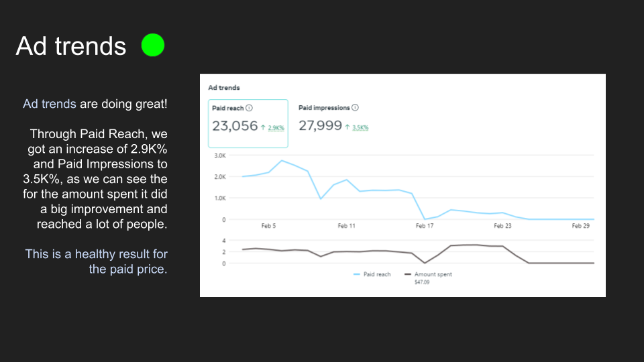Click the green status circle beside the title
This screenshot has width=644, height=362.
click(153, 45)
